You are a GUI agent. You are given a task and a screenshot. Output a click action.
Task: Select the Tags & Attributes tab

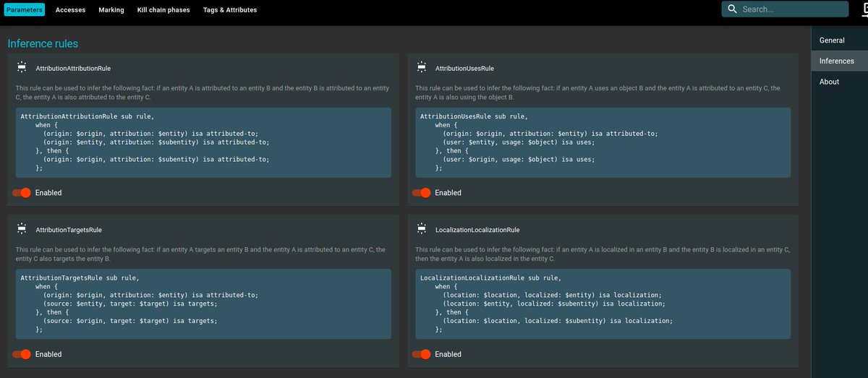tap(230, 10)
